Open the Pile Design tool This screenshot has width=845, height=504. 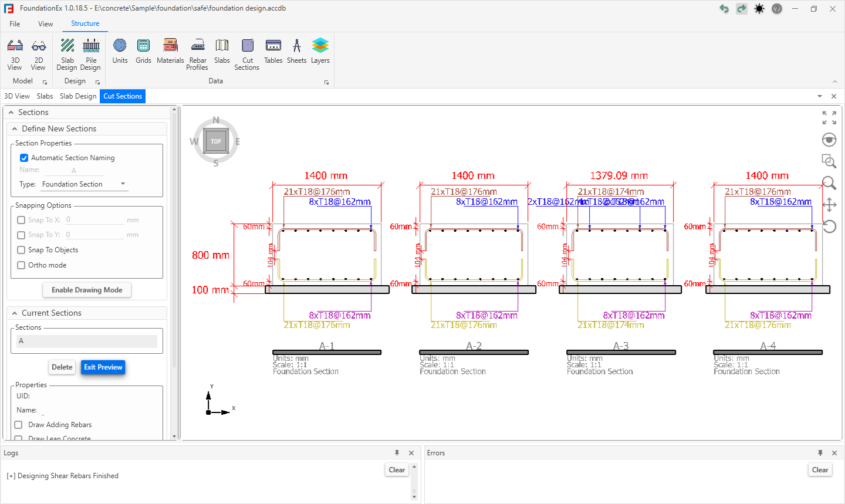tap(91, 54)
